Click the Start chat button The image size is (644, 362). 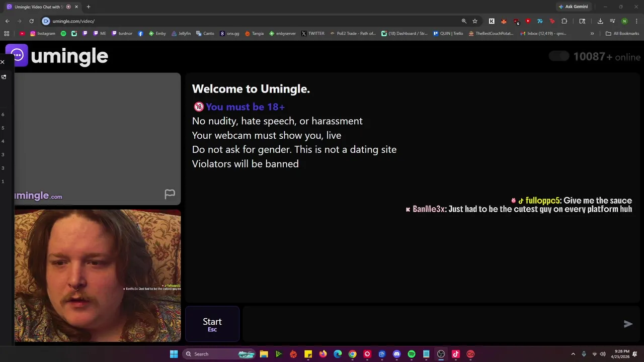[212, 324]
